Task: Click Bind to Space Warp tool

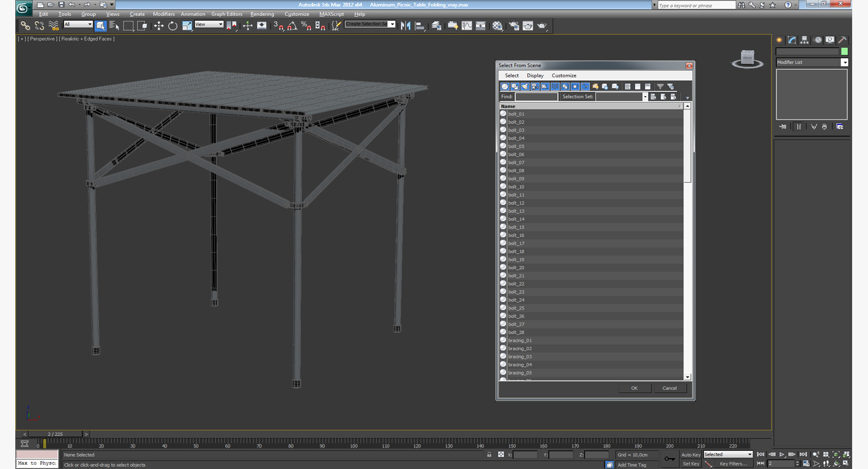Action: [53, 26]
